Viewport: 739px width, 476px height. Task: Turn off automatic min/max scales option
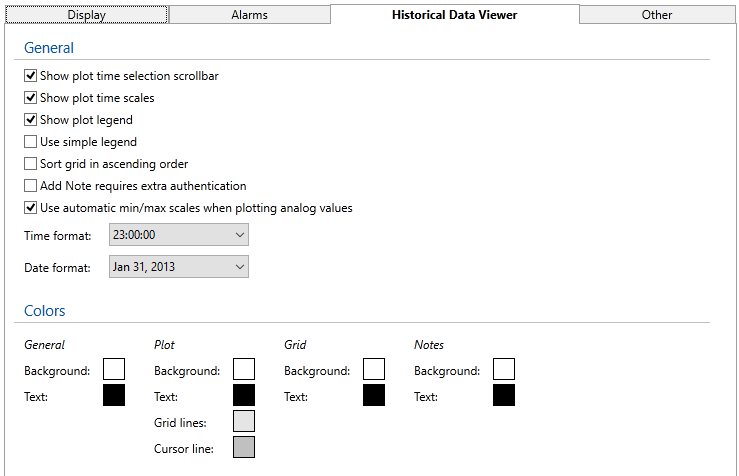point(31,208)
